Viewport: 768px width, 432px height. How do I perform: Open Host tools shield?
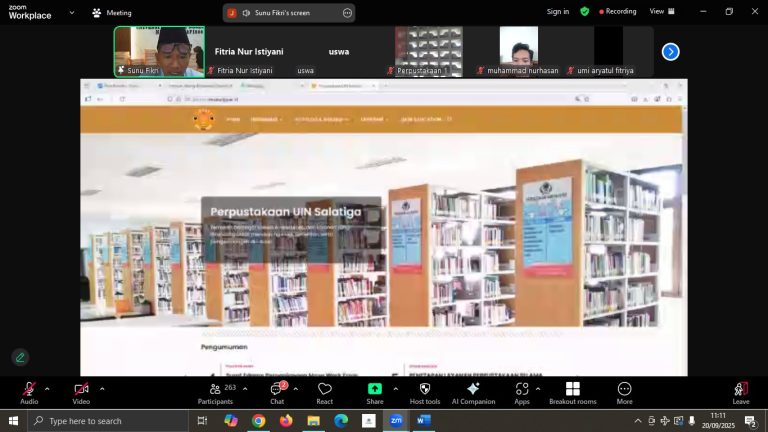(425, 393)
